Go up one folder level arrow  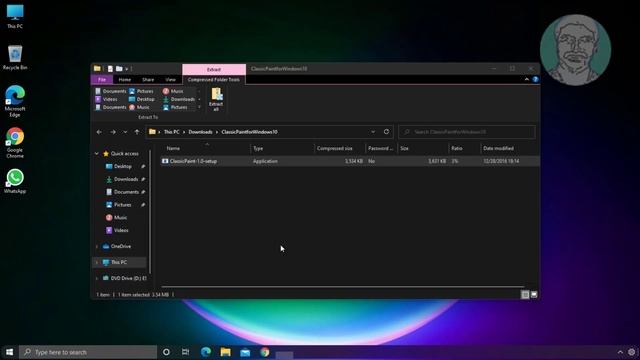click(x=137, y=132)
